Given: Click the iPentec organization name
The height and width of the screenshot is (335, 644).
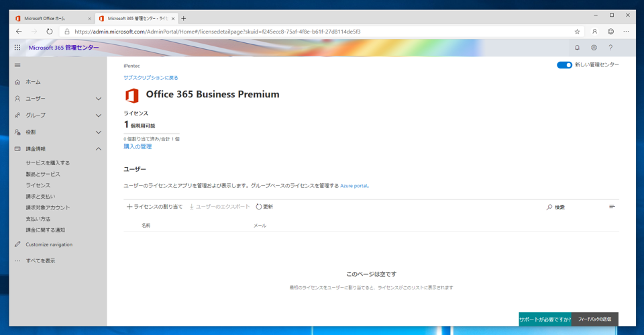Looking at the screenshot, I should pos(131,66).
